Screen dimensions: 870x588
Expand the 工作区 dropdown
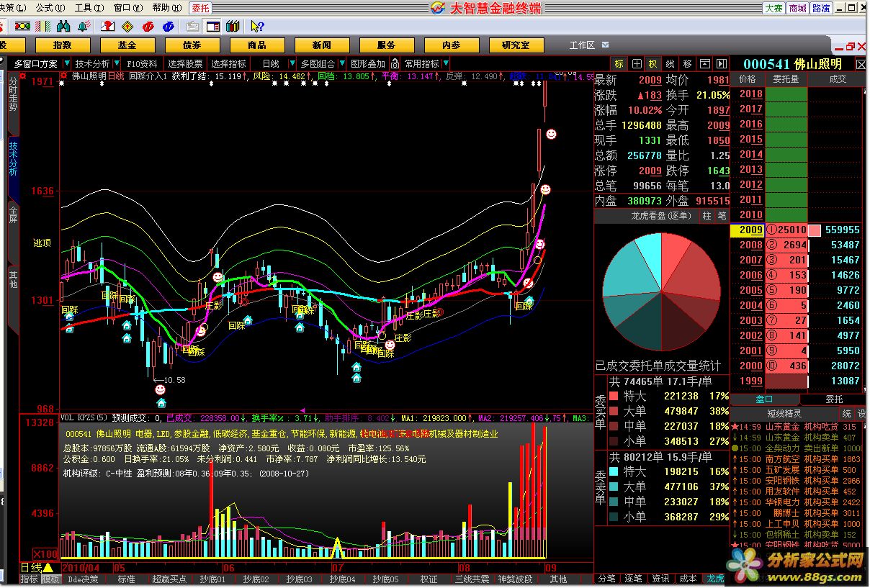(606, 45)
